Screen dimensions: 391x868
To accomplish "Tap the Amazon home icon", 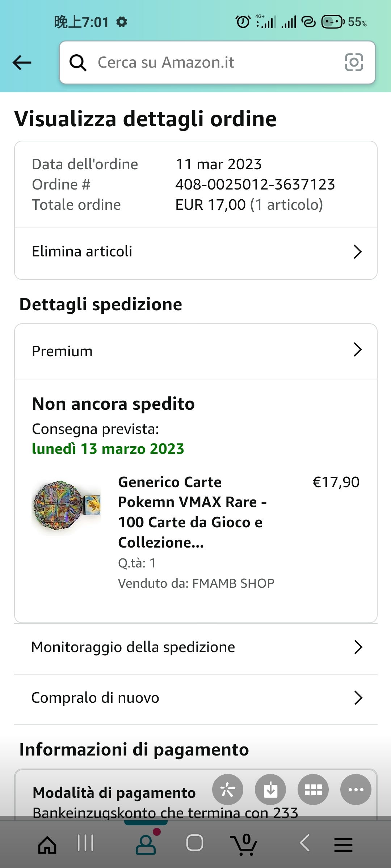I will click(x=47, y=844).
